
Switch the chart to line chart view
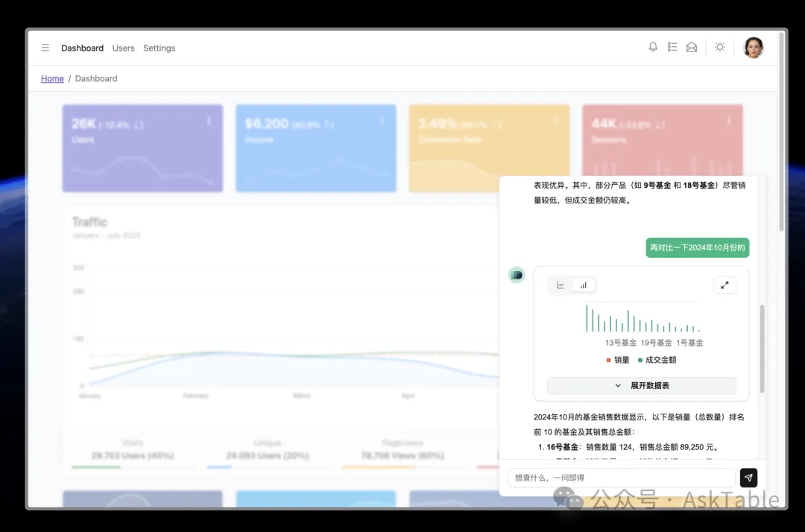click(561, 285)
